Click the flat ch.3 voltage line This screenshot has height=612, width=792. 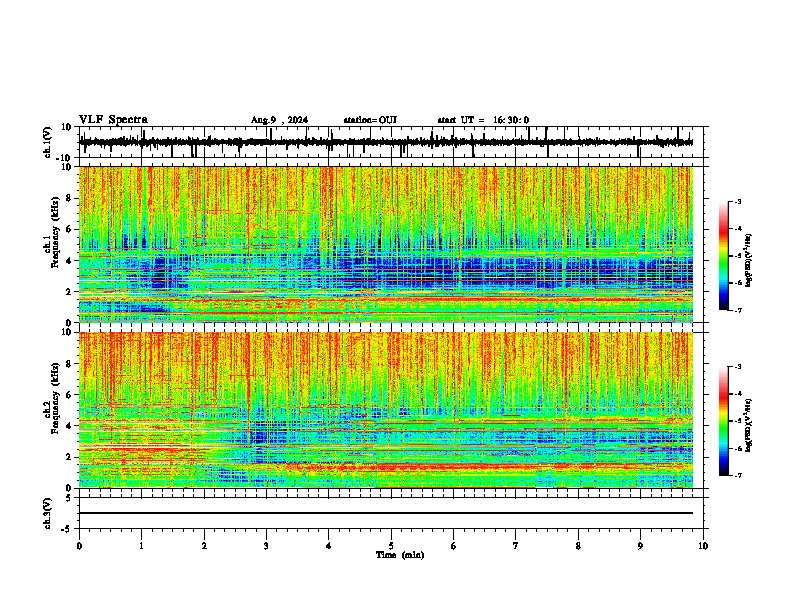point(386,513)
